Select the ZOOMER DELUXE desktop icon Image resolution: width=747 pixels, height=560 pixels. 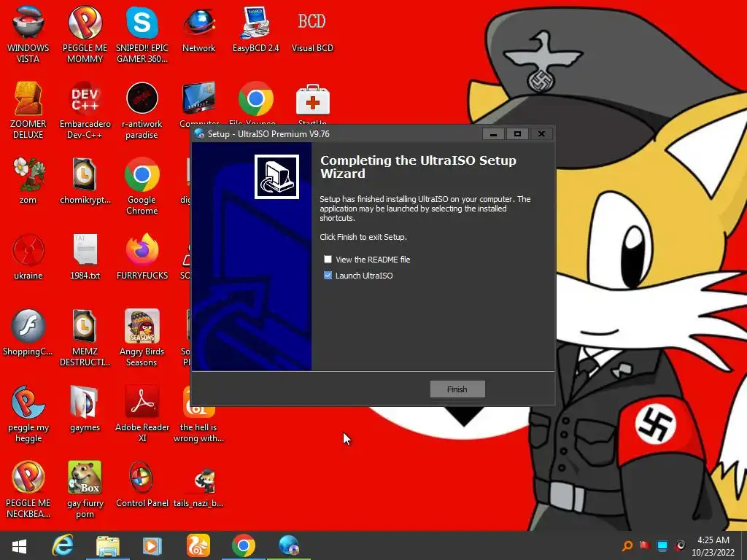pyautogui.click(x=28, y=111)
